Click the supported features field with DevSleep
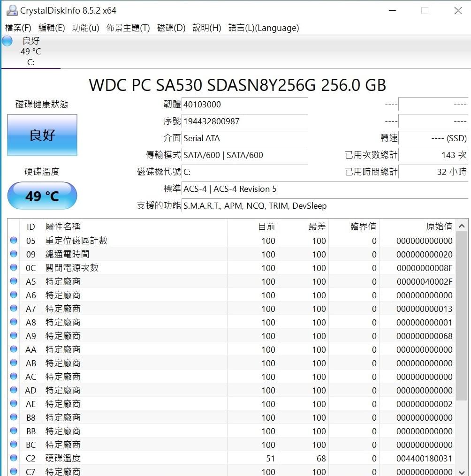This screenshot has height=476, width=471. tap(325, 206)
